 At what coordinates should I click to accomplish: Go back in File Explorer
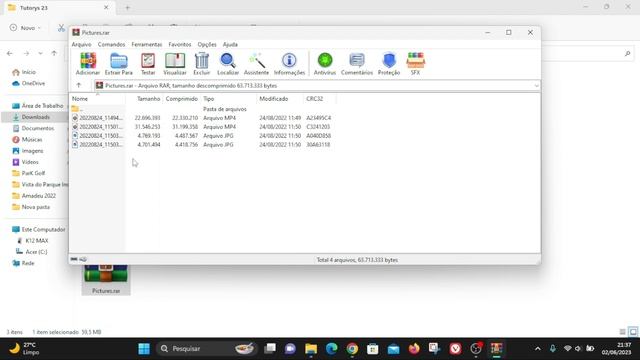pos(10,53)
